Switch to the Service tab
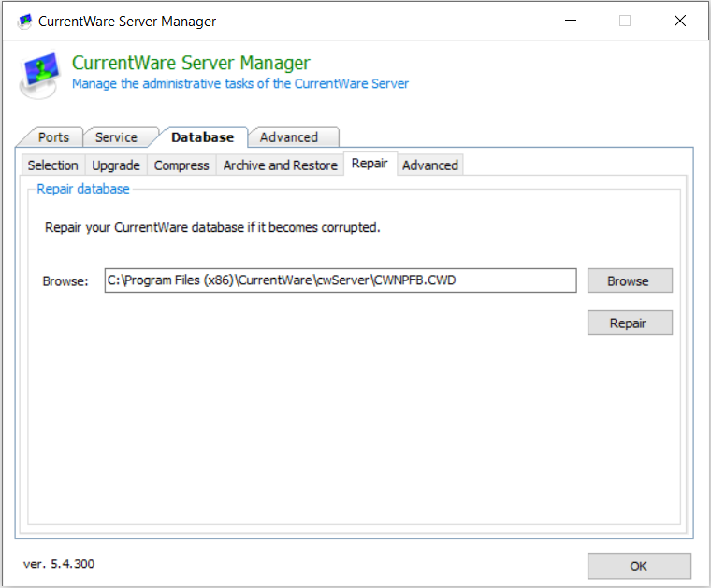 click(x=116, y=137)
